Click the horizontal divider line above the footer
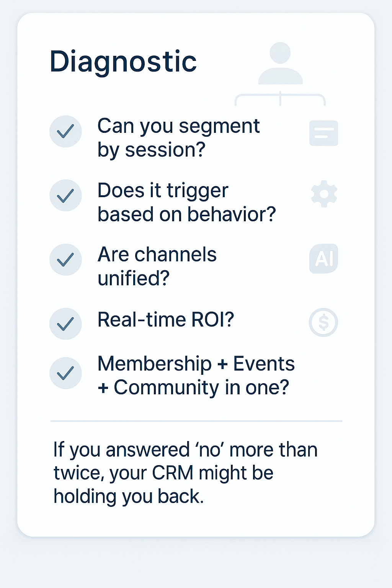 (196, 421)
